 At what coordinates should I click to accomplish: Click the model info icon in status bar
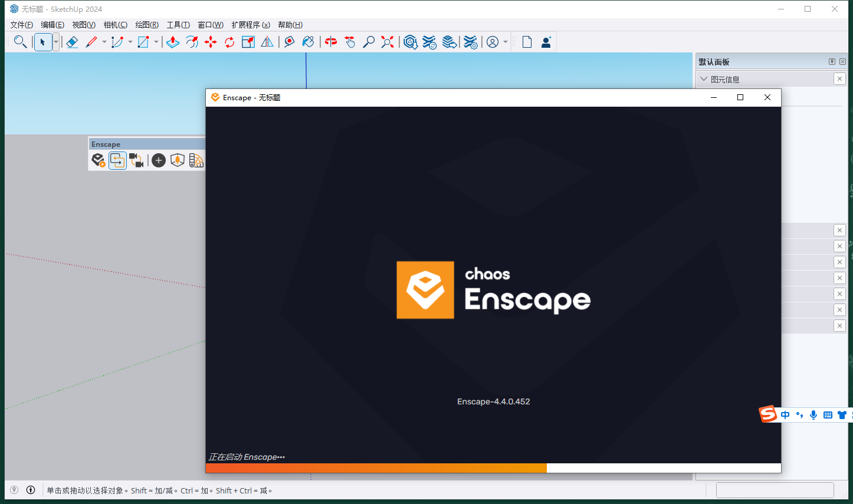[31, 490]
